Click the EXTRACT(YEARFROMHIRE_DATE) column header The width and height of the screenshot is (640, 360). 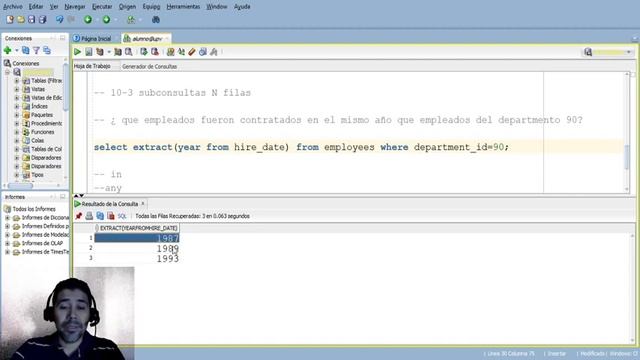[x=137, y=228]
